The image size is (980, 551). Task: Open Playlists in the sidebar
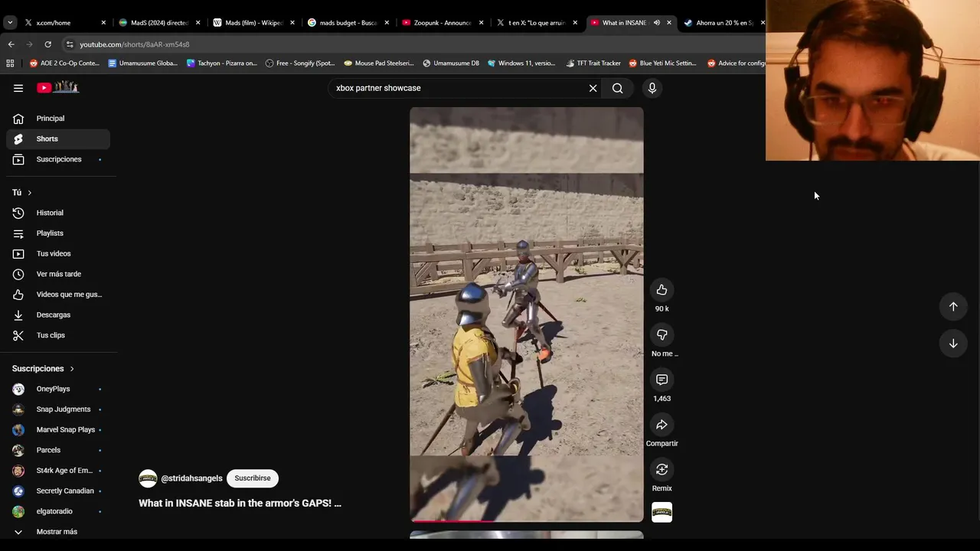click(58, 233)
